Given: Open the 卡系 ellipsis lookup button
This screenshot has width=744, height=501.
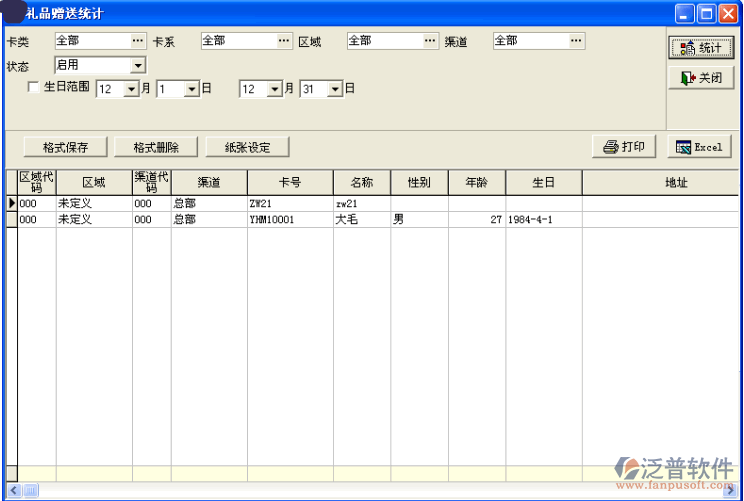Looking at the screenshot, I should [284, 41].
